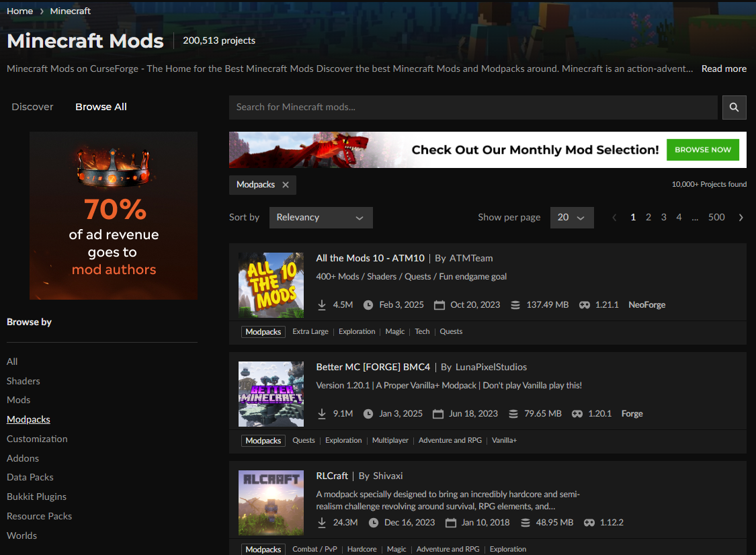Click calendar icon on RLCraft row
The width and height of the screenshot is (756, 555).
(451, 523)
